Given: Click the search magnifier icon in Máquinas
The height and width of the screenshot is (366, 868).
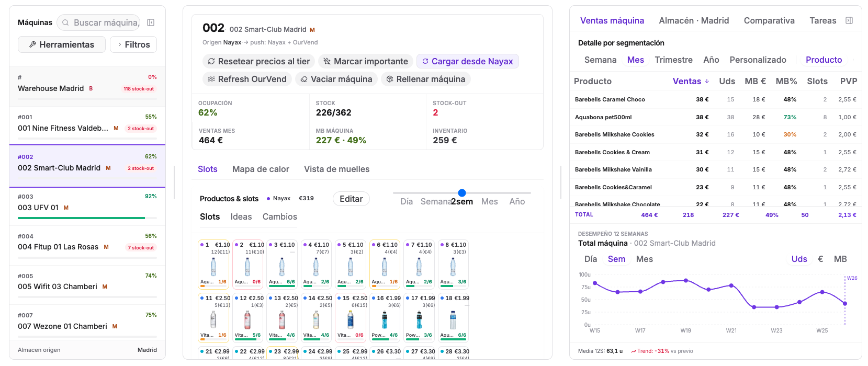Looking at the screenshot, I should click(x=65, y=22).
